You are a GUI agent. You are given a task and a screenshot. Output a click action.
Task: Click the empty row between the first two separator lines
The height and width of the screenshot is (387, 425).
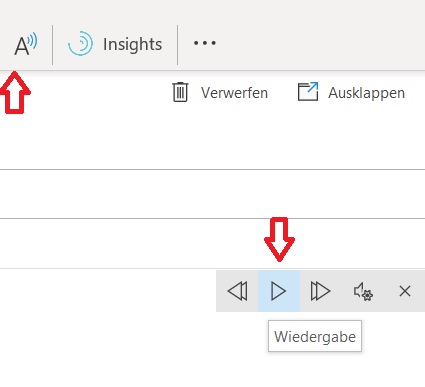(212, 194)
